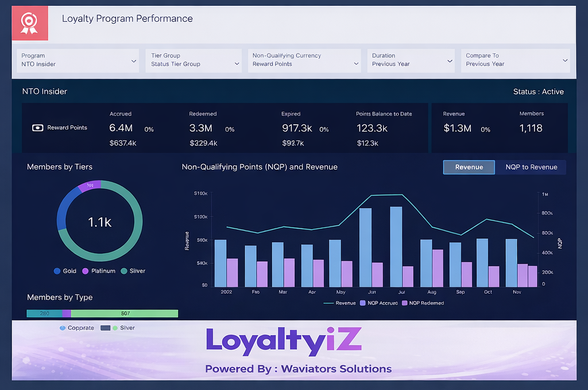Click the Silver tier legend dot
This screenshot has width=588, height=390.
pos(124,271)
